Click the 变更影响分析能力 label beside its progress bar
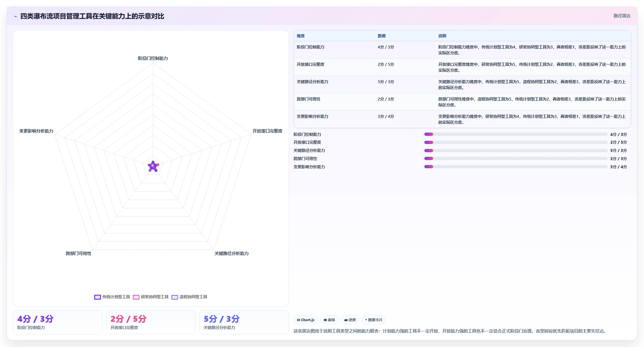644x347 pixels. (309, 167)
